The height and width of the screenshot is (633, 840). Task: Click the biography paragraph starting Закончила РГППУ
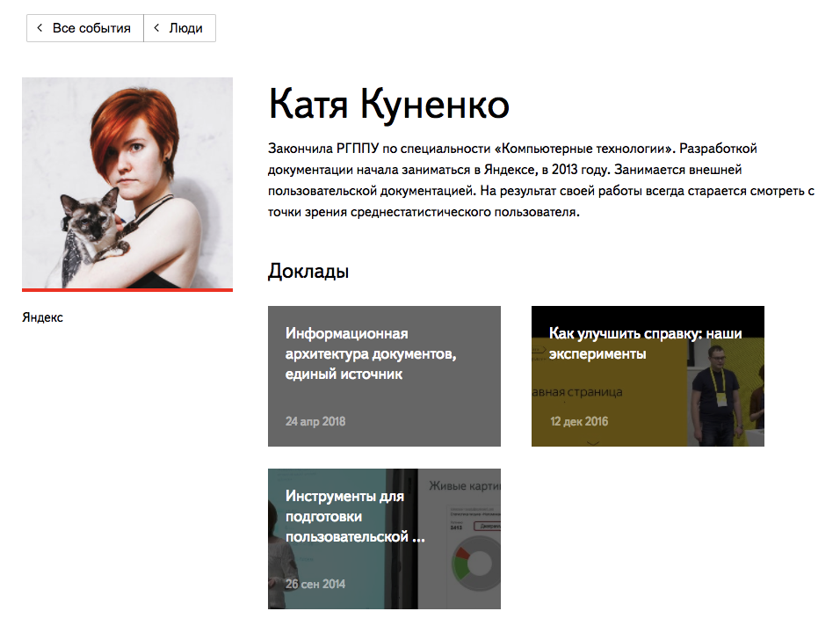click(x=541, y=180)
